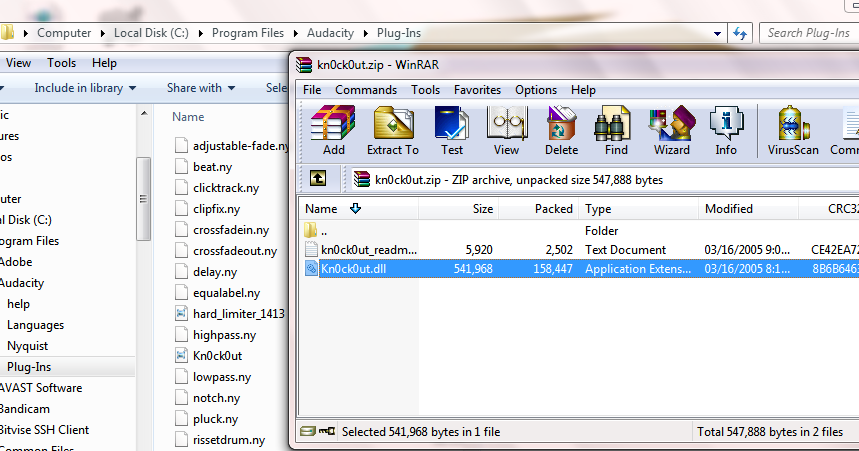The height and width of the screenshot is (451, 859).
Task: Expand breadcrumb arrow after Audacity
Action: 366,33
